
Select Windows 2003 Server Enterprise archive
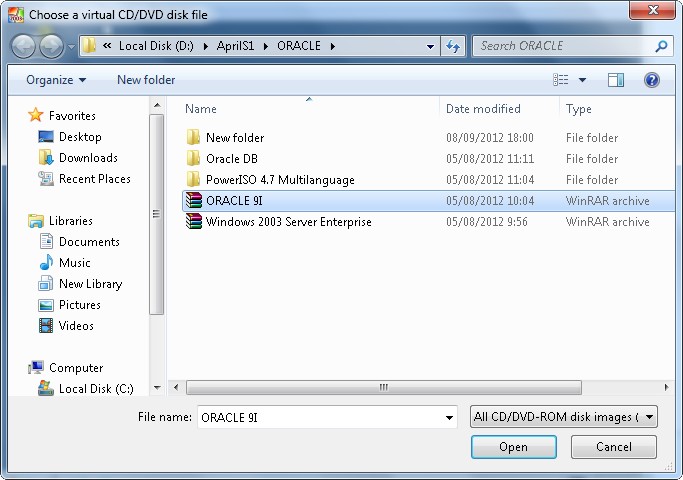[x=288, y=222]
